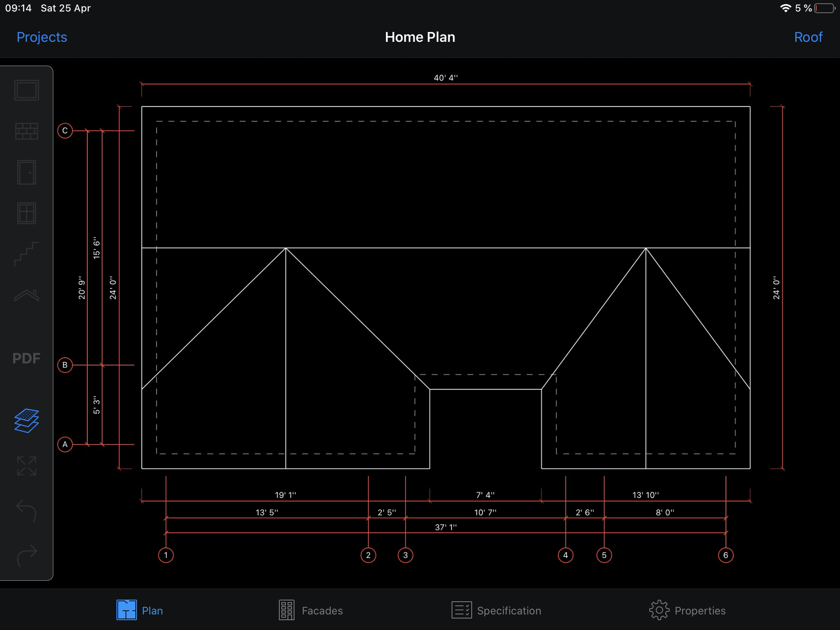The image size is (840, 630).
Task: Tap the right-side 24' 0'' dimension
Action: click(776, 288)
